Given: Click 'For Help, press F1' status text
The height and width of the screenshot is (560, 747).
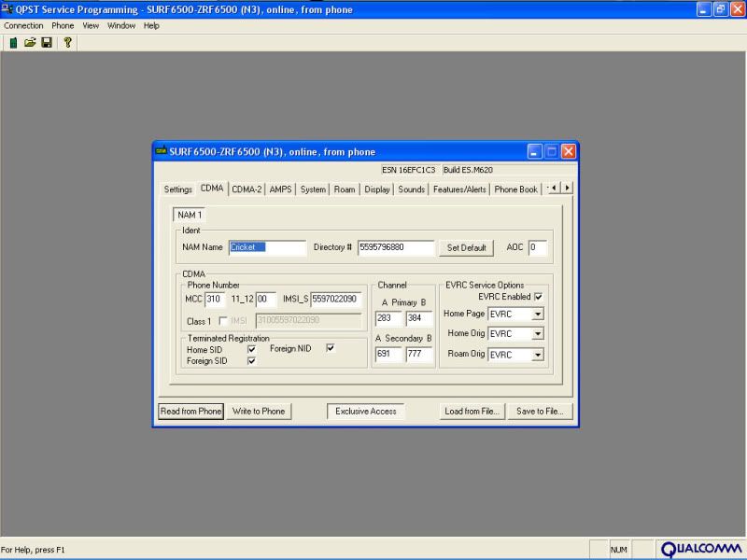Looking at the screenshot, I should [x=33, y=550].
